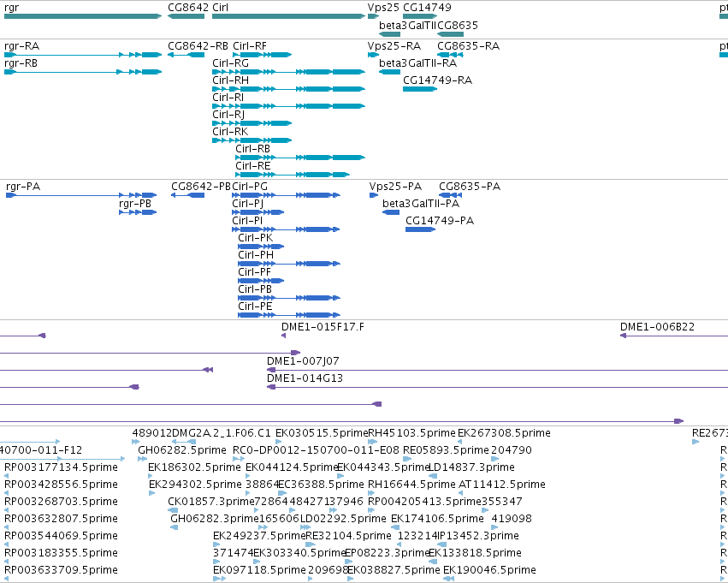Select the DME1-015F17.F clone
The image size is (728, 583).
283,336
